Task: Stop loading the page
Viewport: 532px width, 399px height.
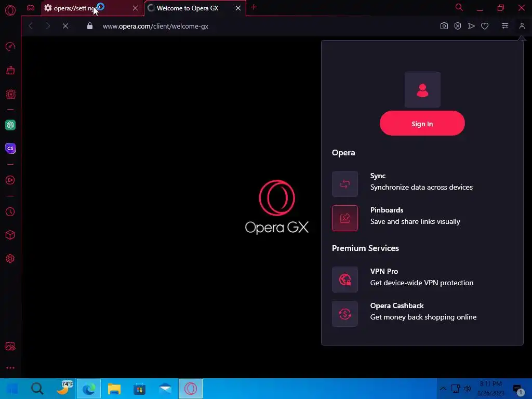Action: coord(65,26)
